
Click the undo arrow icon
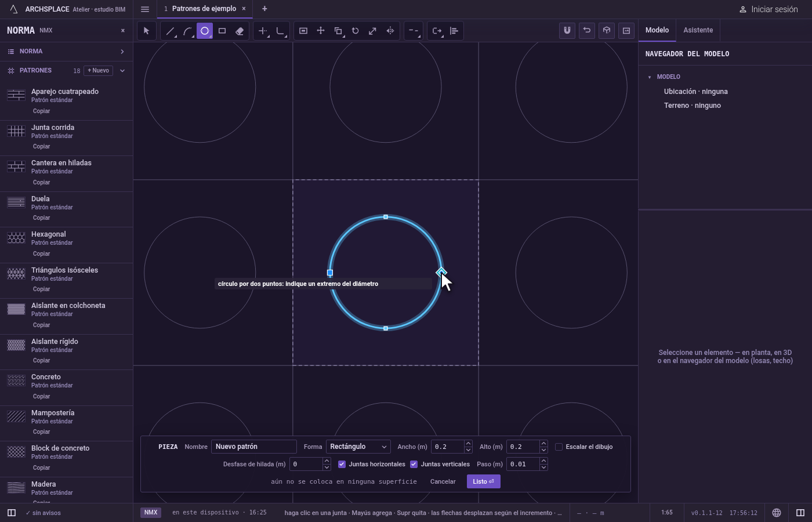[587, 31]
